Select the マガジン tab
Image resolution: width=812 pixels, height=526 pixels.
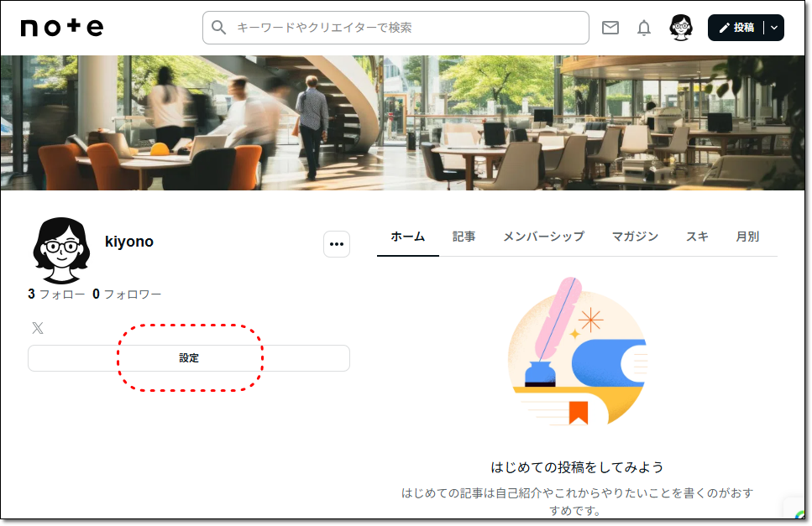coord(636,237)
